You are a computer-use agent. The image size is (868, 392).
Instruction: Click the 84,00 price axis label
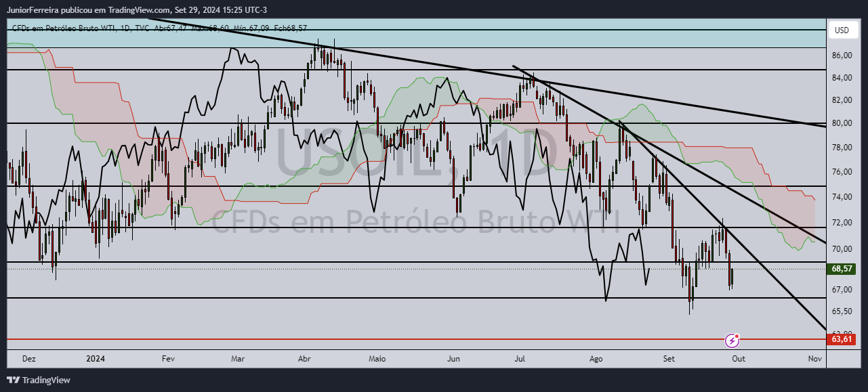(x=842, y=78)
